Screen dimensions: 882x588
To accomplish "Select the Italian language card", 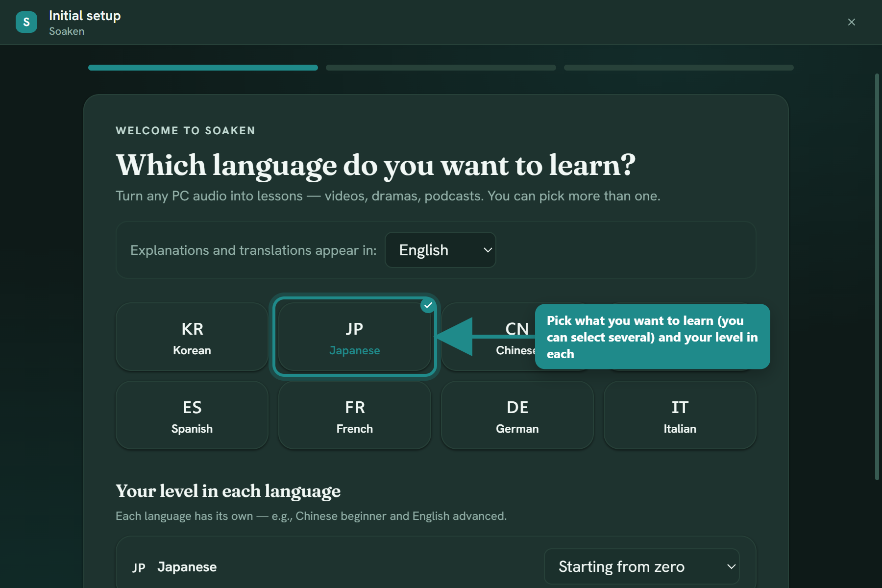I will (680, 416).
